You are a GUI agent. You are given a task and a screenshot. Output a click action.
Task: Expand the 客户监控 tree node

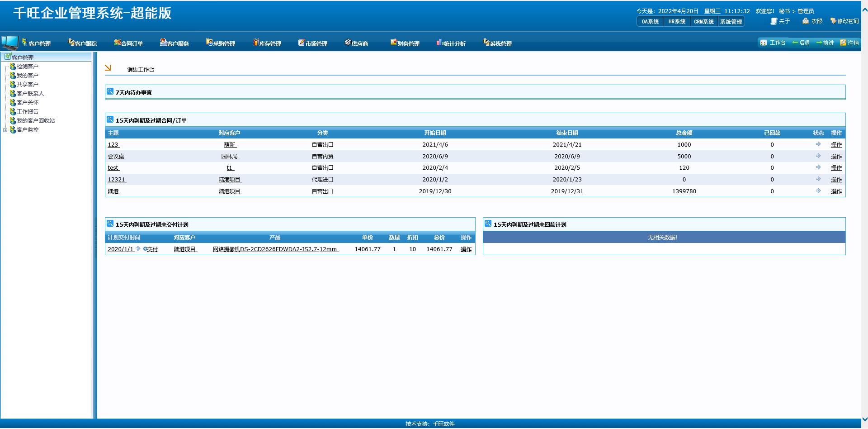5,130
